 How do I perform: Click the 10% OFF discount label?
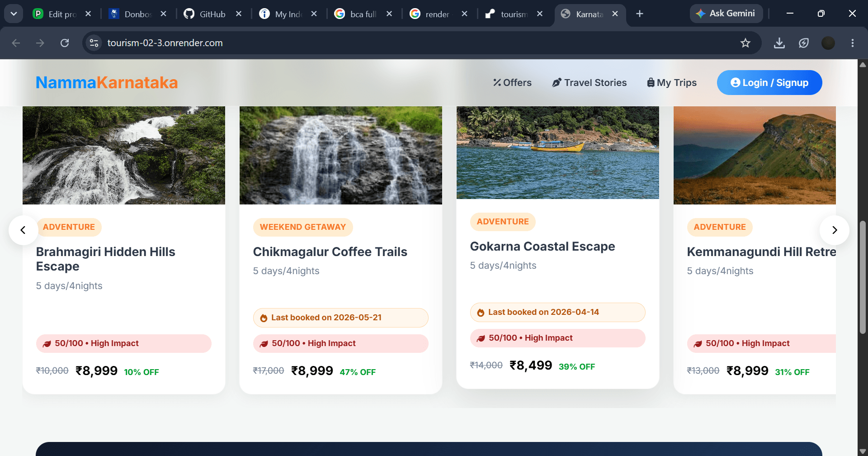point(142,372)
